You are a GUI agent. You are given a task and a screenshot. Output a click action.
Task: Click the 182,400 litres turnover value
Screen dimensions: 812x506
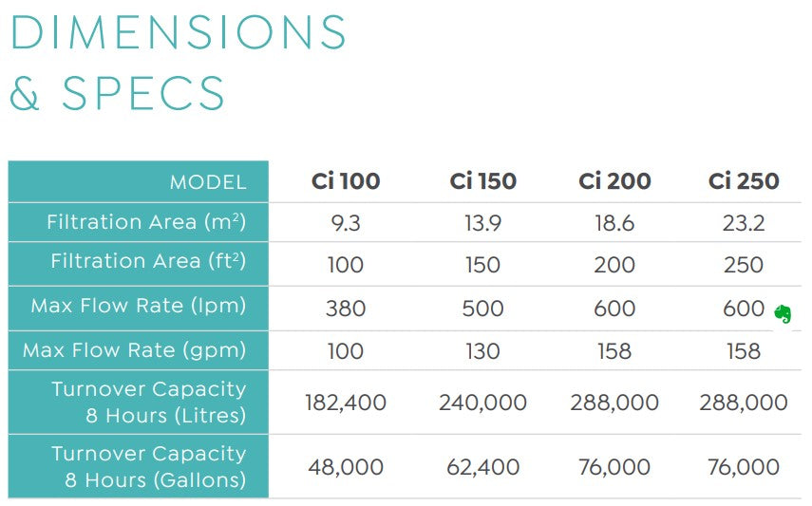[345, 403]
